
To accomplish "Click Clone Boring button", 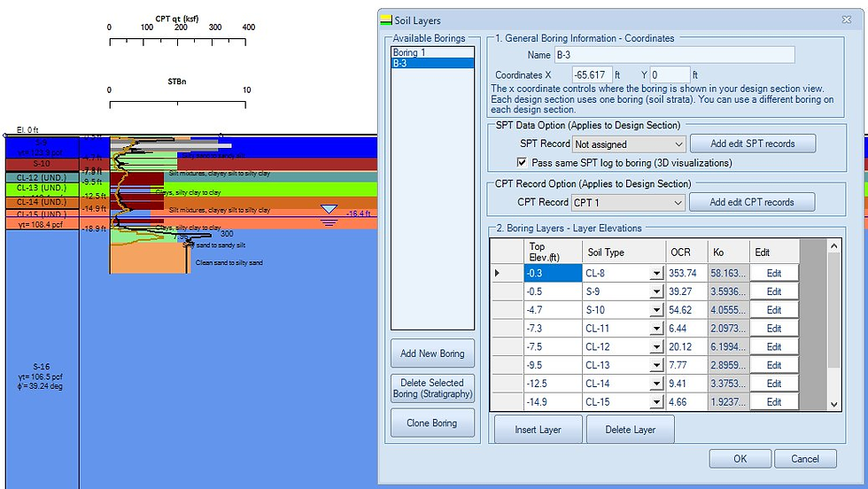I will tap(432, 423).
